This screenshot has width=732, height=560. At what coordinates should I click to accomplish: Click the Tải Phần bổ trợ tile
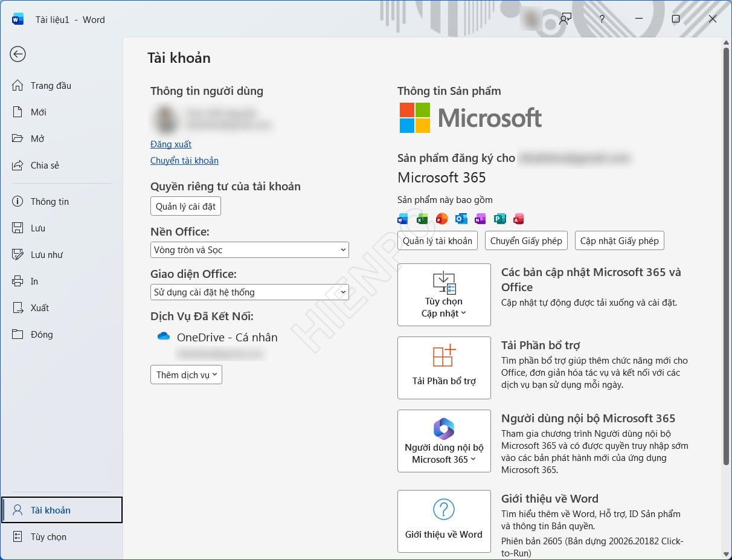point(444,368)
